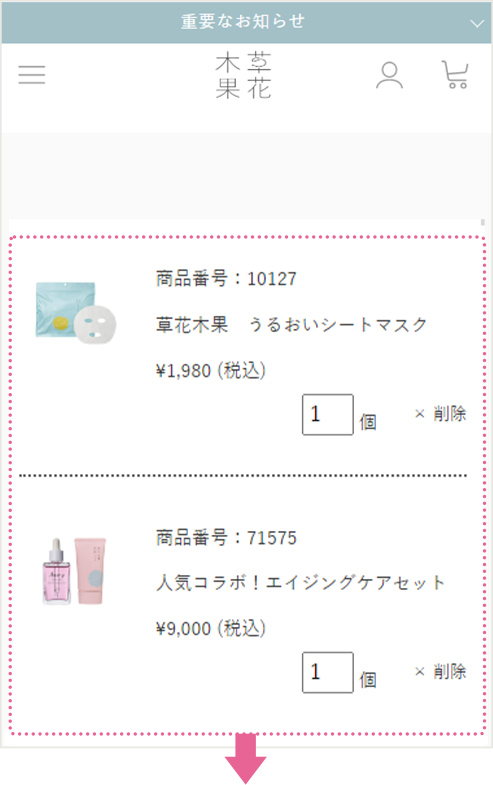Click the pink downward arrow
Image resolution: width=493 pixels, height=785 pixels.
click(x=246, y=759)
